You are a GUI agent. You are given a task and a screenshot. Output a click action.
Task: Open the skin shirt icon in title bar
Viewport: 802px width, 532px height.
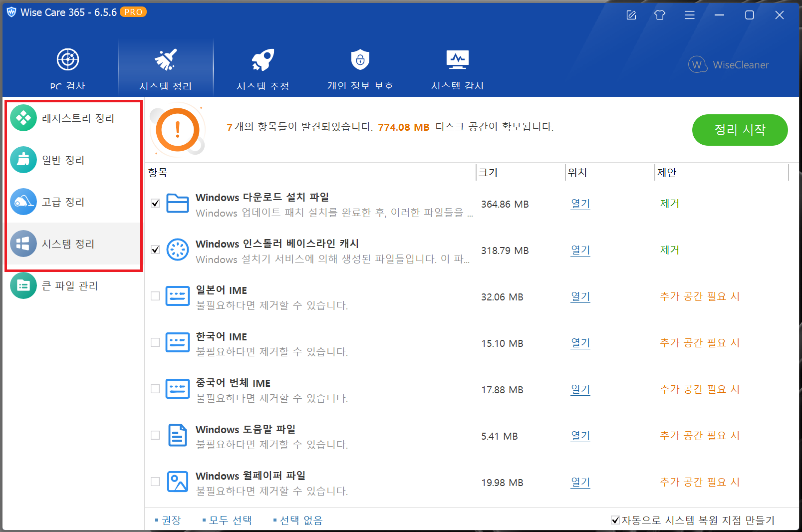point(660,15)
